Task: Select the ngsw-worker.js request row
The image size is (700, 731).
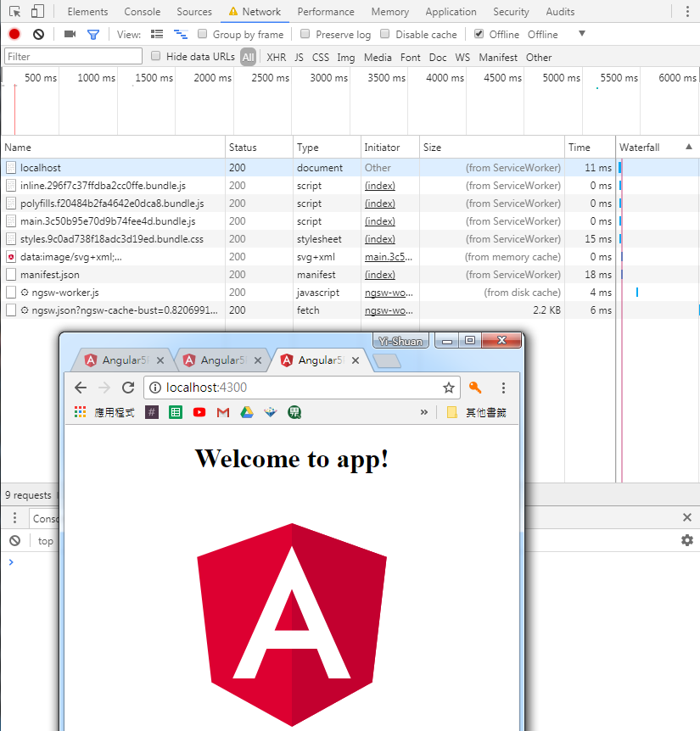Action: (x=350, y=293)
